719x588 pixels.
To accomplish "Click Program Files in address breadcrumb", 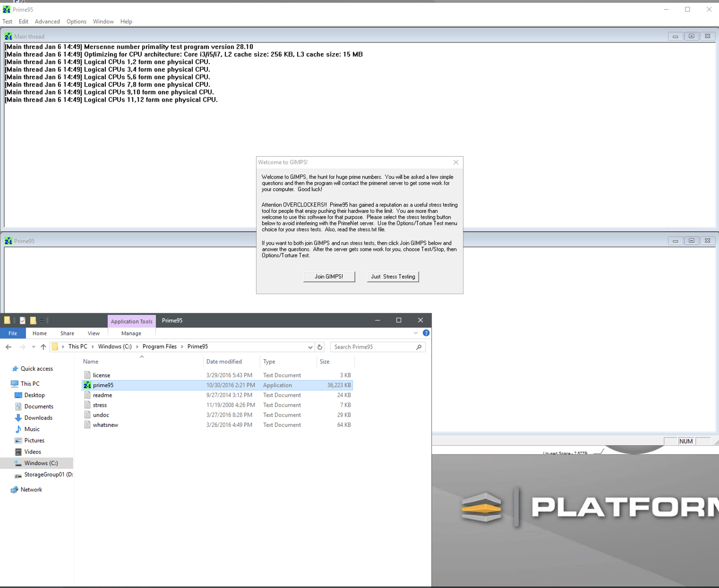I will point(160,346).
